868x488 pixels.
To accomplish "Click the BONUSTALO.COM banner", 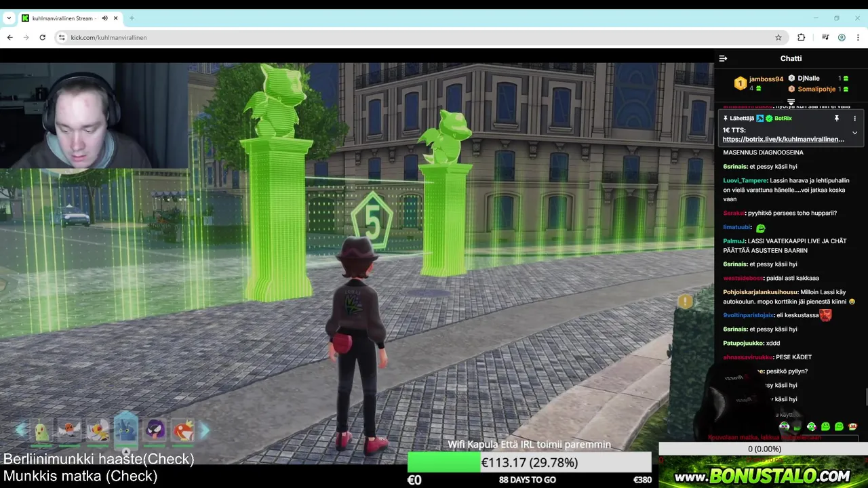I will tap(763, 472).
